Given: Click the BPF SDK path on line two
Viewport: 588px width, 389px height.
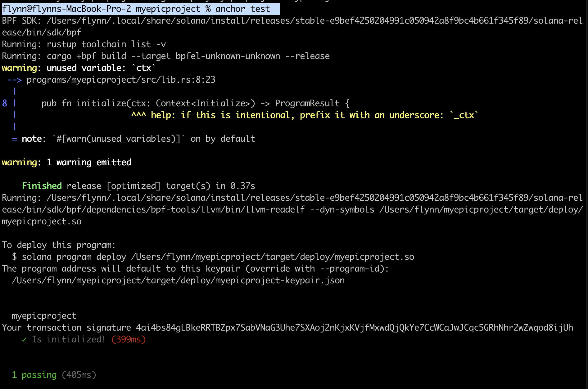Looking at the screenshot, I should tap(279, 21).
